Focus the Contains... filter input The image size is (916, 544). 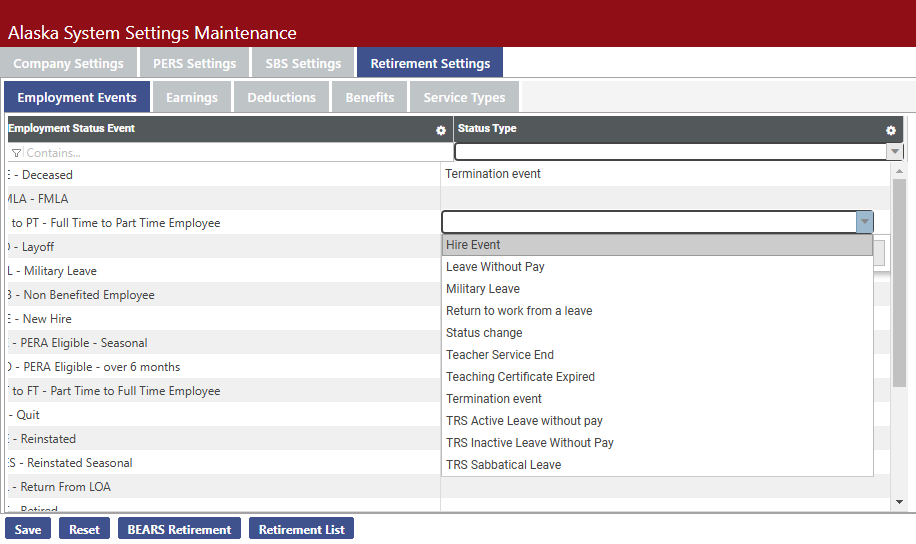(237, 153)
